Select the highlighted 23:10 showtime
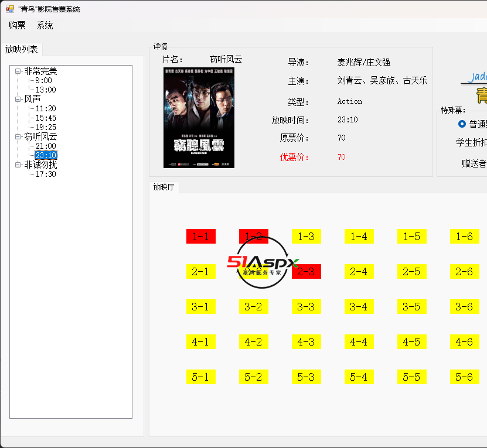This screenshot has height=448, width=487. coord(46,155)
